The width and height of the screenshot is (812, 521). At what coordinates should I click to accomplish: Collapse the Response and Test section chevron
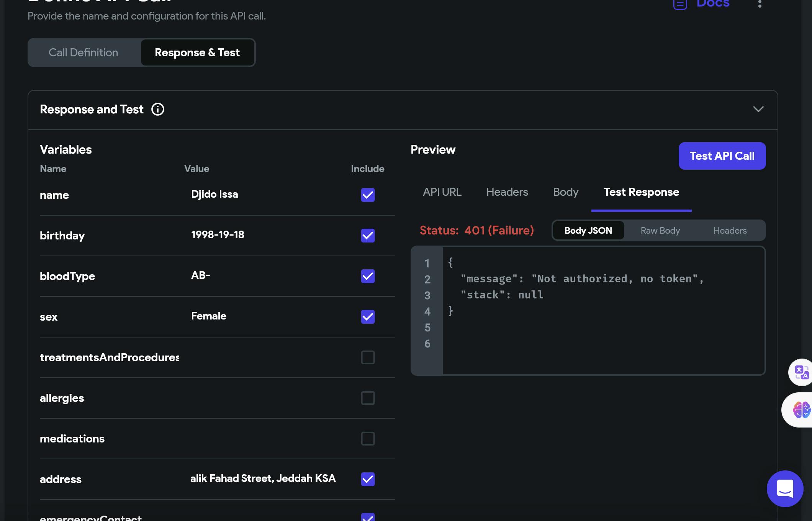pyautogui.click(x=758, y=110)
